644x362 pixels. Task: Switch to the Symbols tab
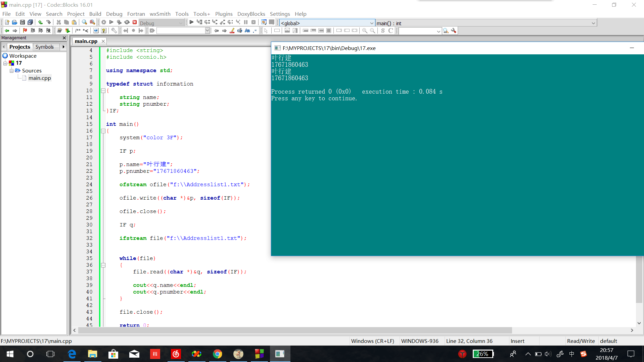[x=45, y=47]
